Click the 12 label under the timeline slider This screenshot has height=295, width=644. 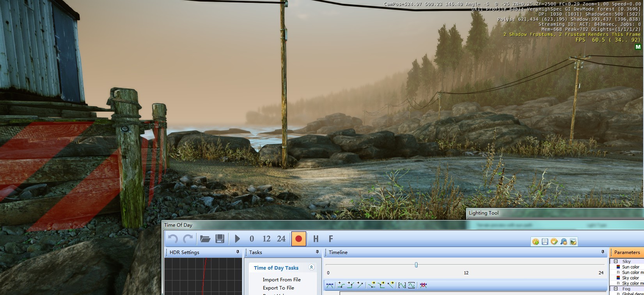(466, 273)
